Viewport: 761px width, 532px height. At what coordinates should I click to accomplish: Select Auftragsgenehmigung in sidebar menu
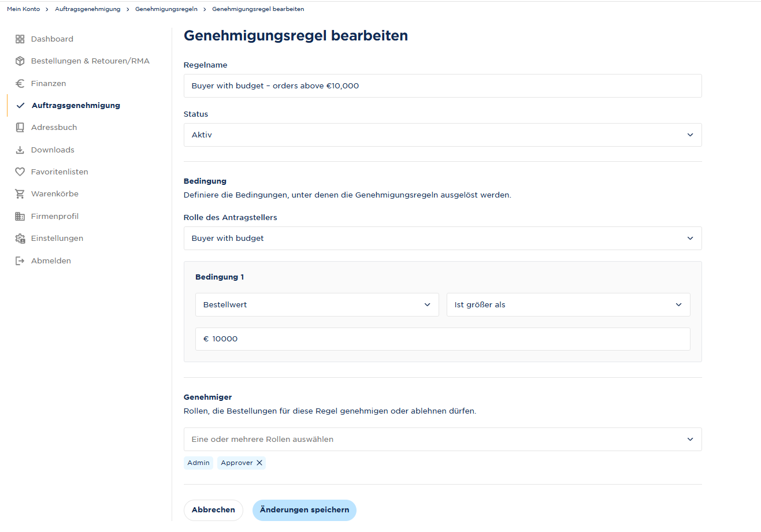tap(76, 106)
